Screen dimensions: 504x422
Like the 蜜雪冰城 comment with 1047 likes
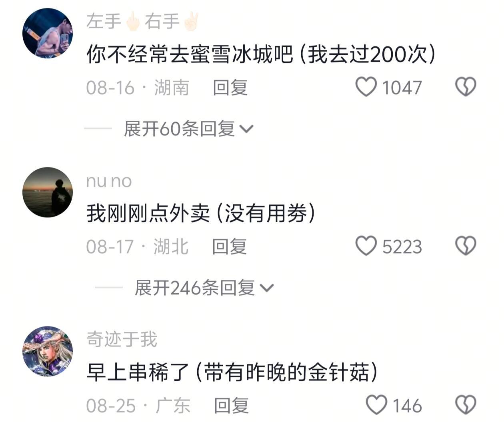(366, 87)
